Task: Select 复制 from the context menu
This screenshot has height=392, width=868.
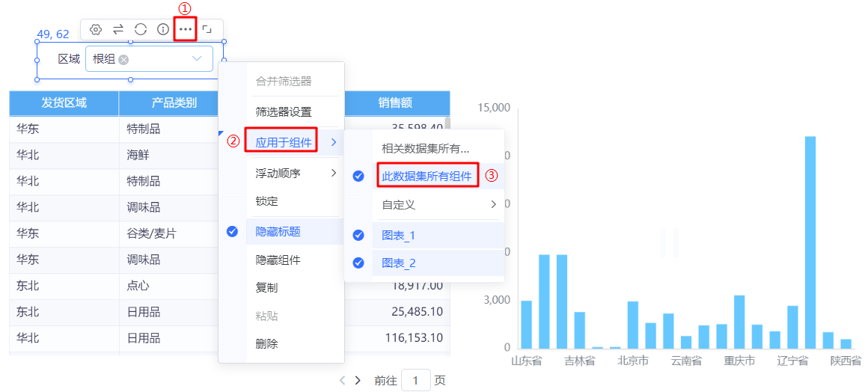Action: tap(267, 288)
